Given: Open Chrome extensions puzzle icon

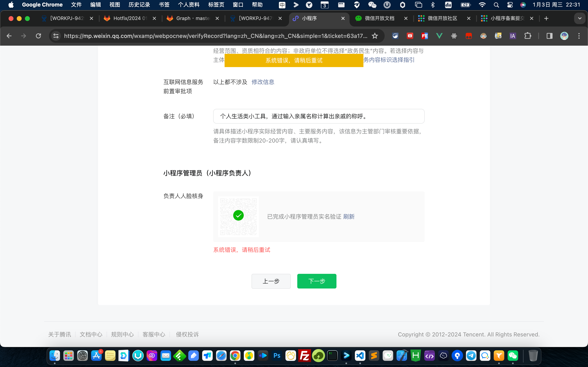Looking at the screenshot, I should pyautogui.click(x=528, y=36).
